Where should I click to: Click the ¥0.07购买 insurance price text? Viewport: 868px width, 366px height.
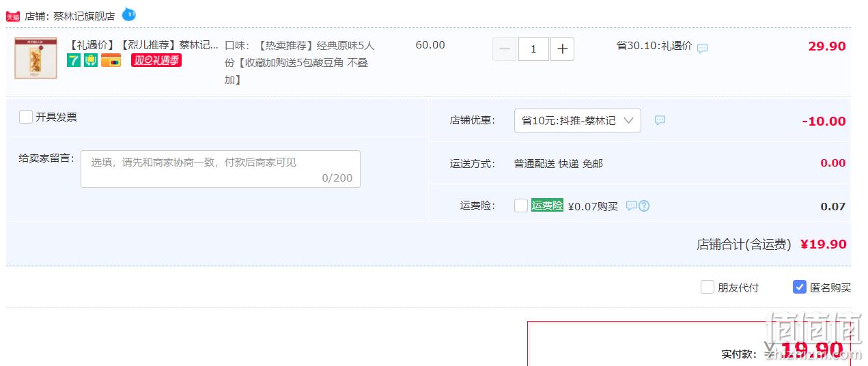[593, 206]
